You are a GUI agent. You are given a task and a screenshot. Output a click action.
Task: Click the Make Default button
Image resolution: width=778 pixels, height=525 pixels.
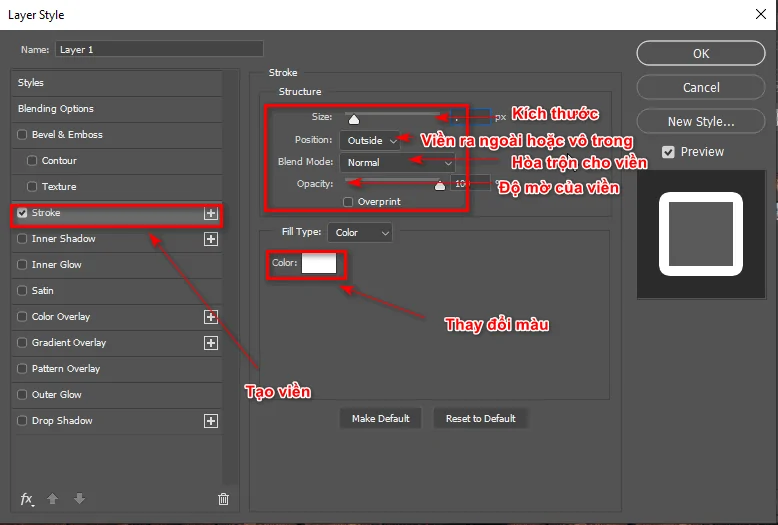pyautogui.click(x=380, y=418)
